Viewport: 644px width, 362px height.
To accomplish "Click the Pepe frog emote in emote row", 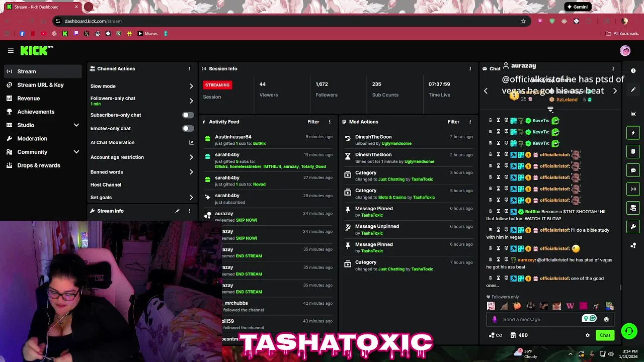I will pyautogui.click(x=609, y=306).
